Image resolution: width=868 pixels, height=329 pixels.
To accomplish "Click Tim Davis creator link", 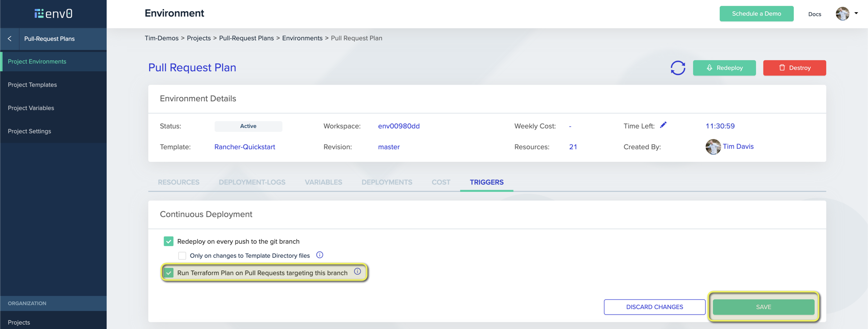I will point(738,146).
